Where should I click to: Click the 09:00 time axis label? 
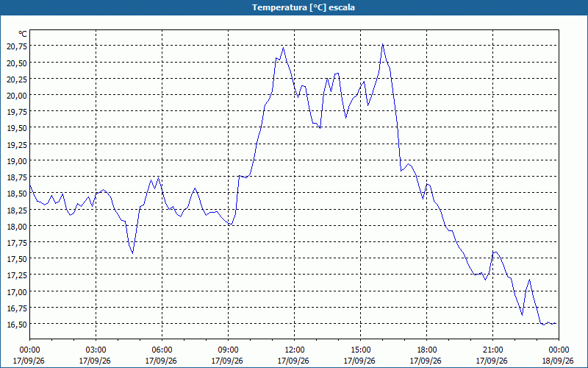[x=228, y=350]
